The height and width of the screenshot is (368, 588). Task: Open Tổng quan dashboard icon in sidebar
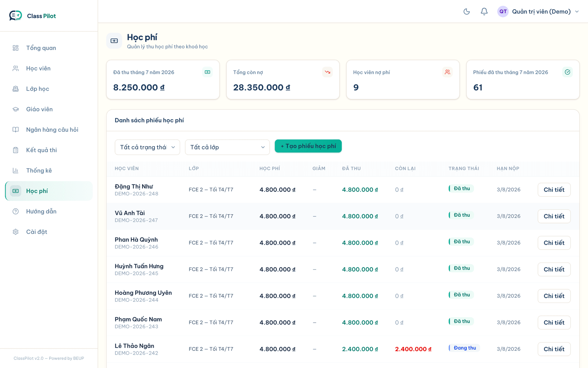[15, 48]
